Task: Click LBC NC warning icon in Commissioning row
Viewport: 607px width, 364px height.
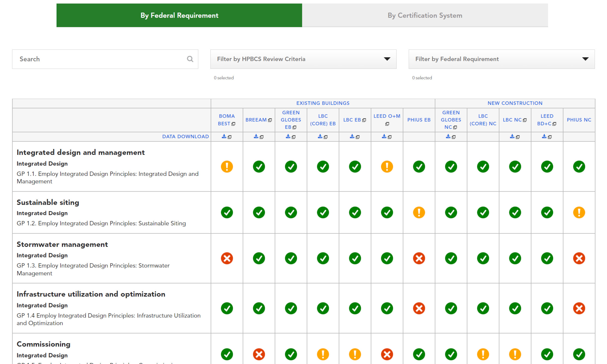Action: [x=515, y=354]
